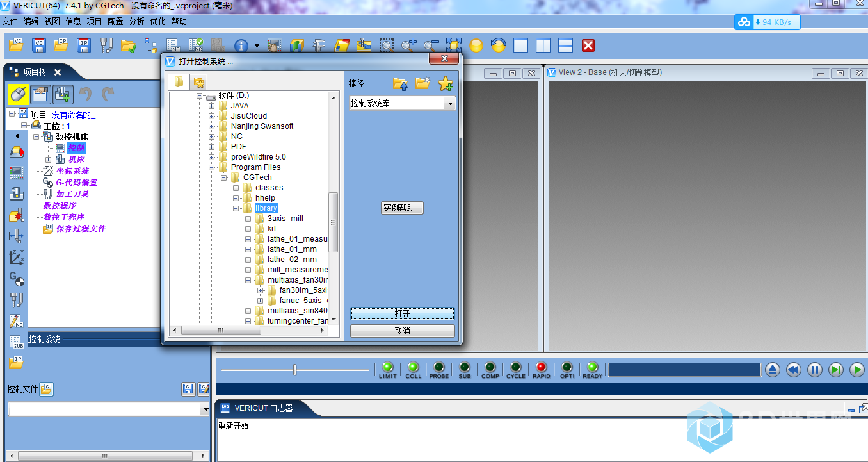This screenshot has width=868, height=462.
Task: Click the zoom to box selection icon
Action: (x=386, y=45)
